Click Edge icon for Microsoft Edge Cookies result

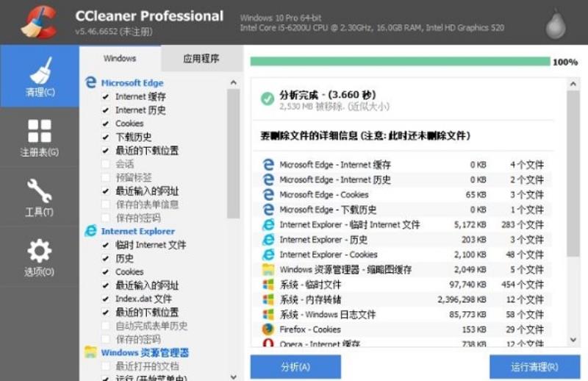click(268, 194)
